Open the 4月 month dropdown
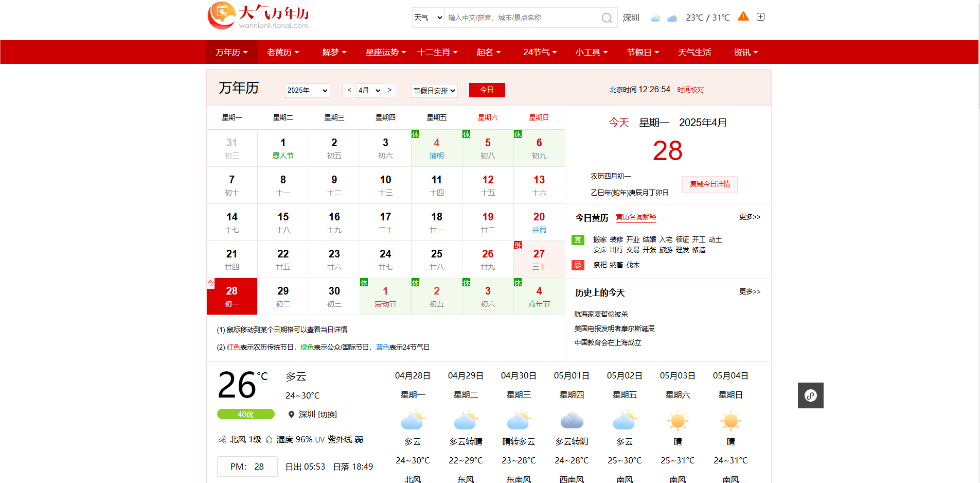 369,91
